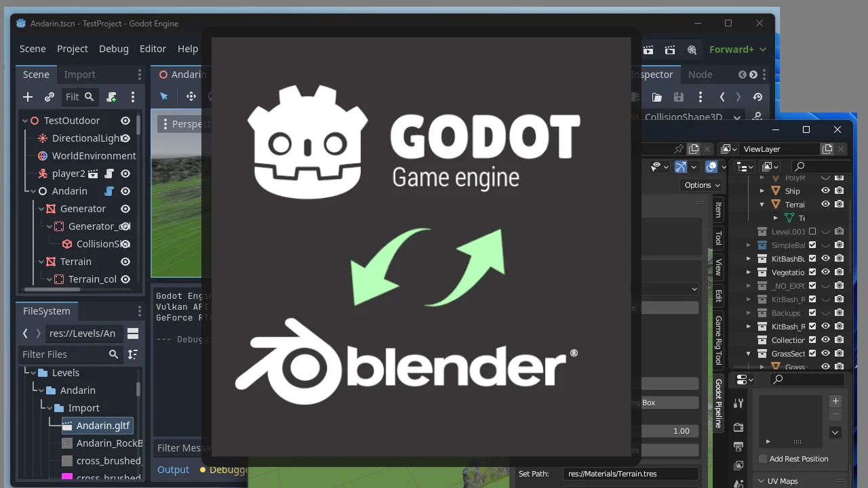Toggle visibility of Ship in Blender outliner
Screen dimensions: 868x488
coord(825,191)
